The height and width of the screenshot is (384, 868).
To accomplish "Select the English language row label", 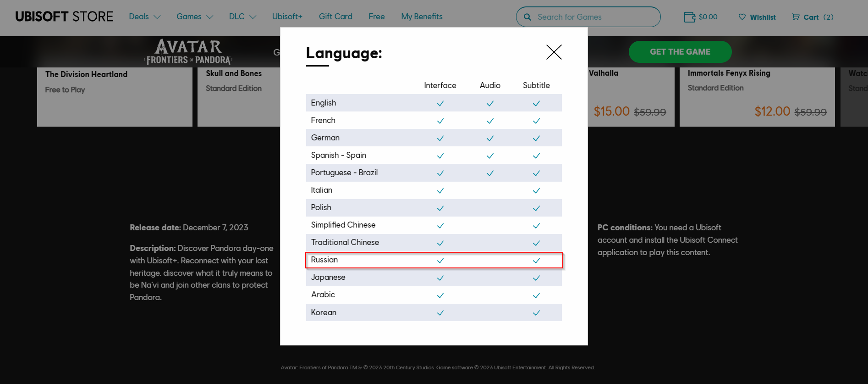I will [324, 103].
